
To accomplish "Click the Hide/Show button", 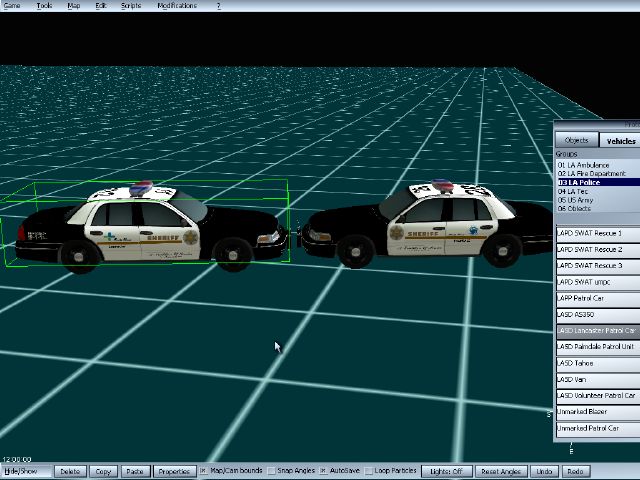I will click(x=25, y=471).
